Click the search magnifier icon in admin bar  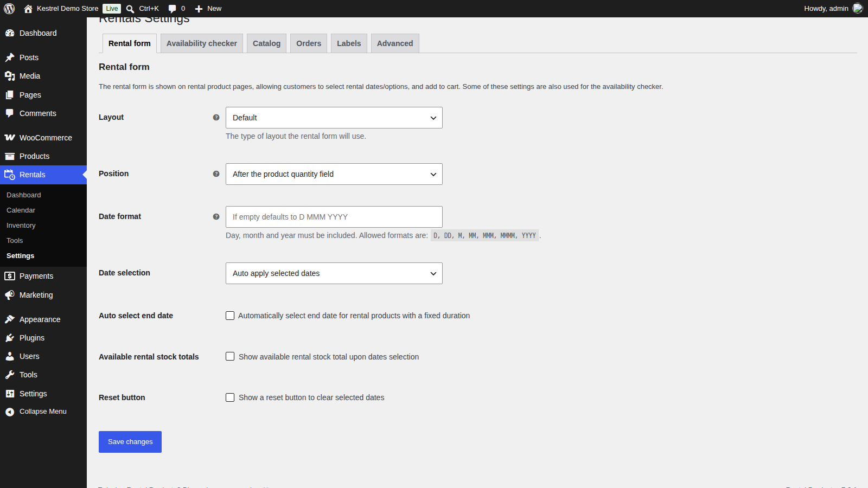(x=130, y=9)
